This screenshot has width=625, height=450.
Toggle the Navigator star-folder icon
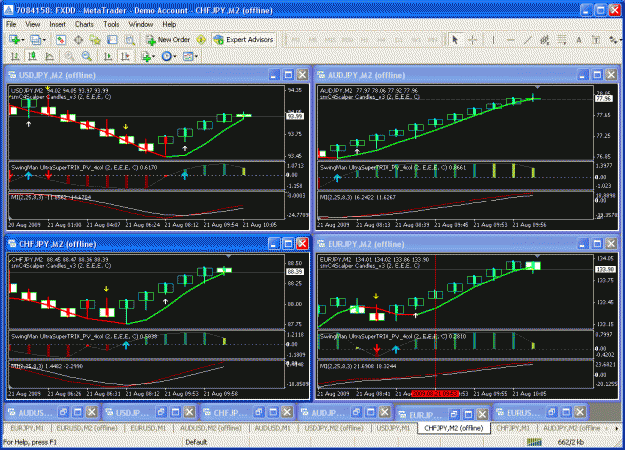tap(95, 40)
